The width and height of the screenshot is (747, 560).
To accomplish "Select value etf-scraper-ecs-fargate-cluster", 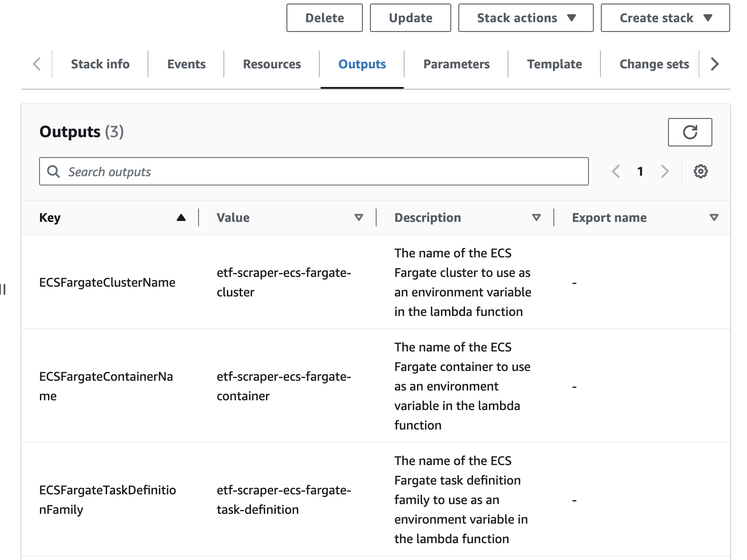I will point(284,282).
